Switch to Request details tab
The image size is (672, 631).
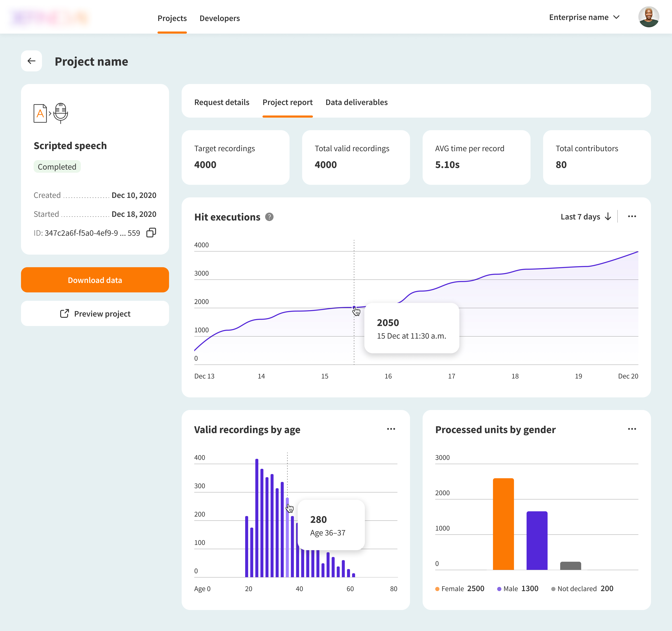tap(221, 102)
